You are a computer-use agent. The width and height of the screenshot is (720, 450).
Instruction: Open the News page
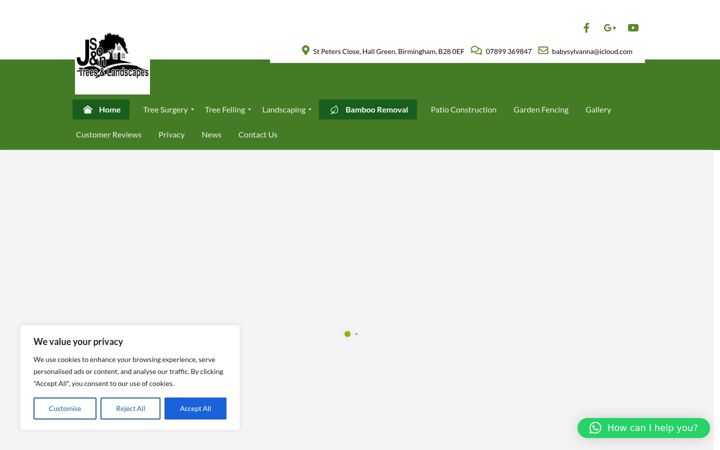211,135
